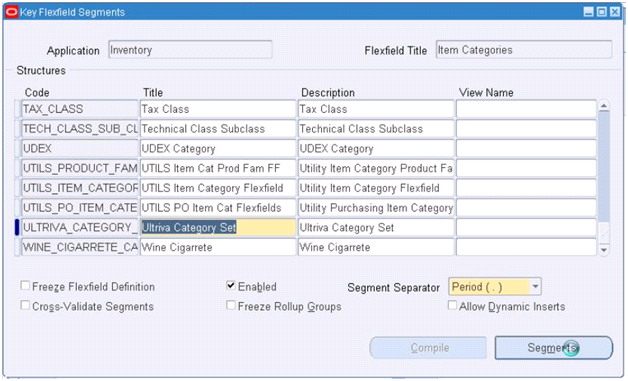Click UTILS Item Cat Prod Fam FF title
628x381 pixels.
217,168
